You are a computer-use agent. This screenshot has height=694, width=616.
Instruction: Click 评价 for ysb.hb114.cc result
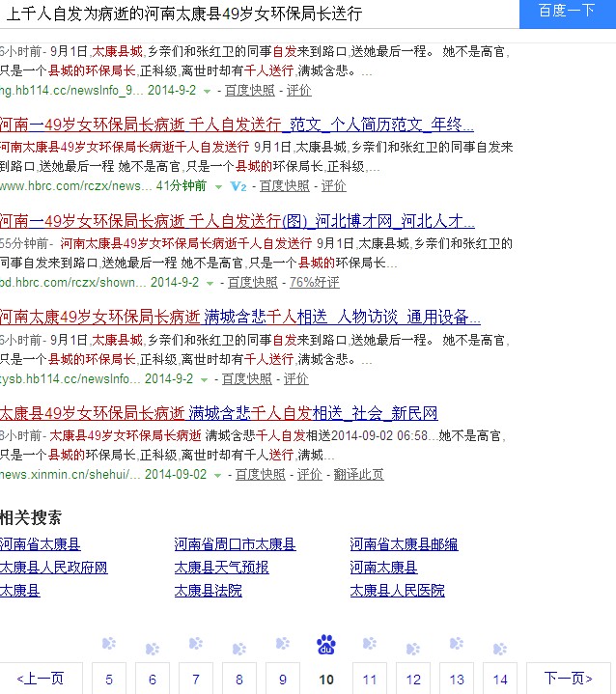pyautogui.click(x=295, y=379)
